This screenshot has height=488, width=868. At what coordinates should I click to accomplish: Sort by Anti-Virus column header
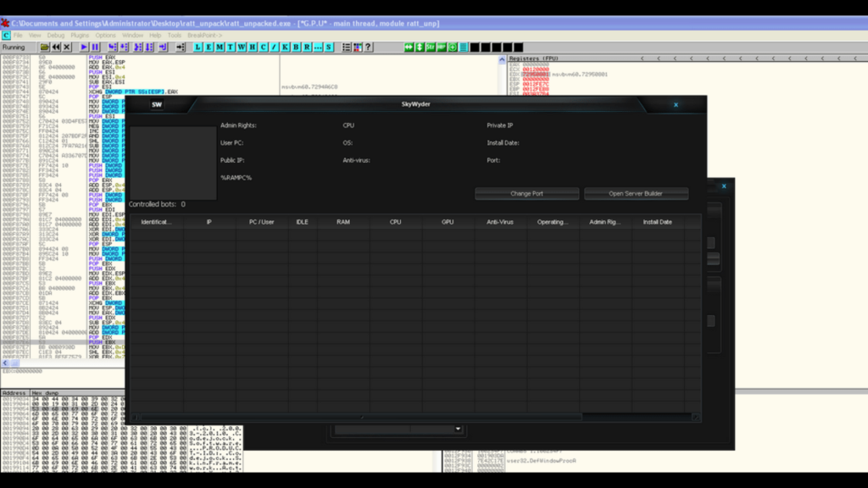point(500,222)
